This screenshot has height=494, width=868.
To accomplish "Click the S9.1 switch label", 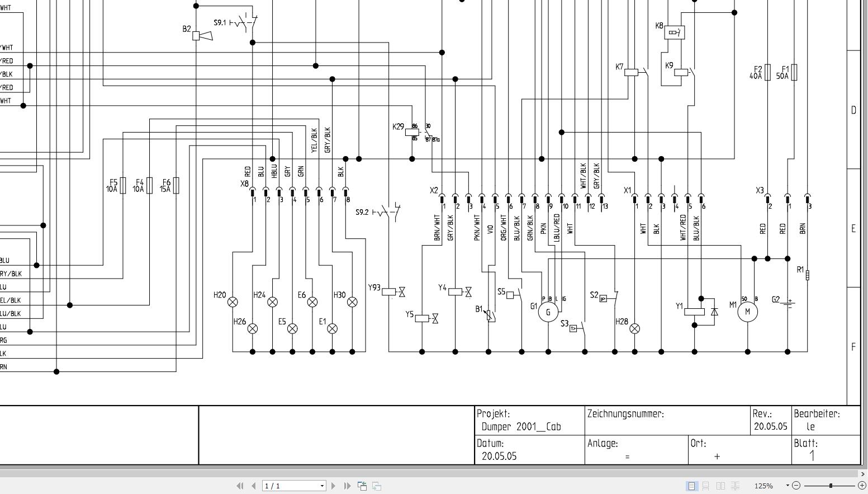I will [x=220, y=23].
